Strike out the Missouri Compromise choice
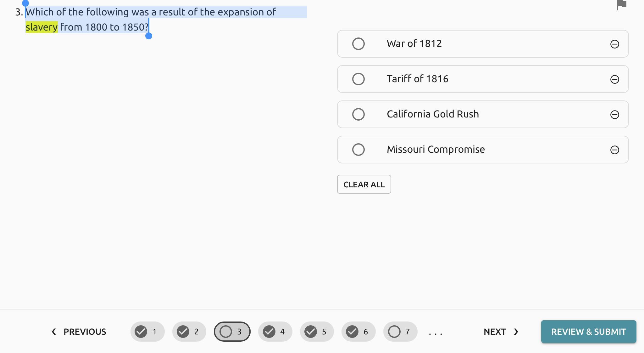The width and height of the screenshot is (644, 353). [x=614, y=150]
